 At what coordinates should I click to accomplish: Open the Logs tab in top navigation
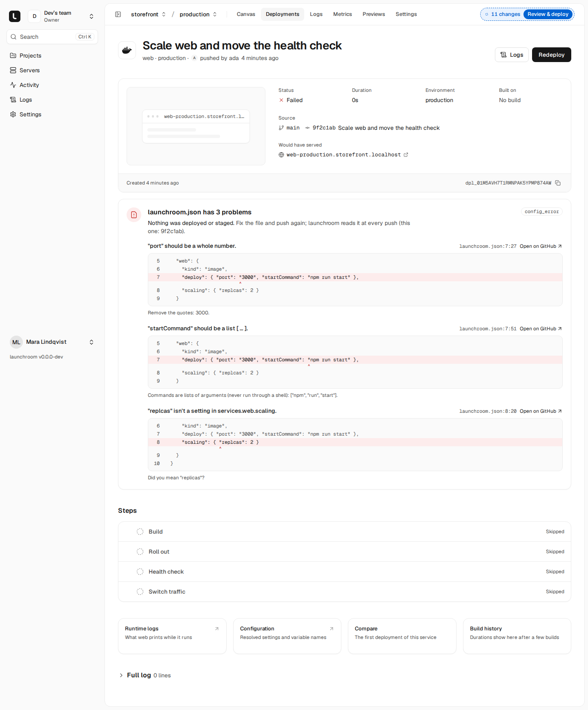pyautogui.click(x=316, y=14)
